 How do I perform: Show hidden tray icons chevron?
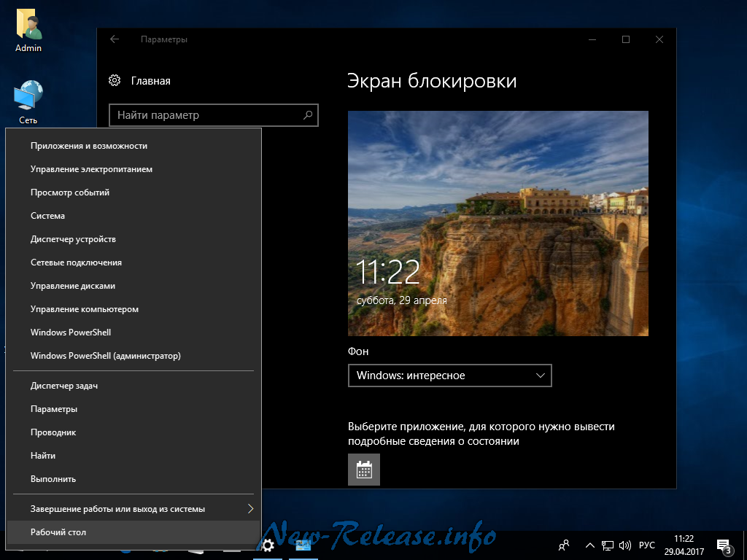pyautogui.click(x=589, y=545)
